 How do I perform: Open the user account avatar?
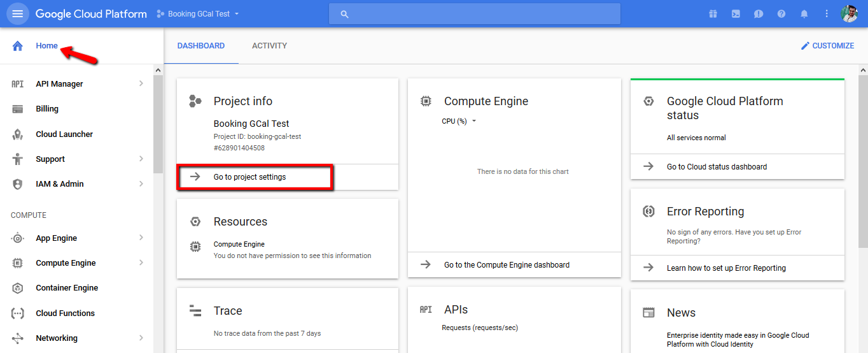[x=850, y=13]
